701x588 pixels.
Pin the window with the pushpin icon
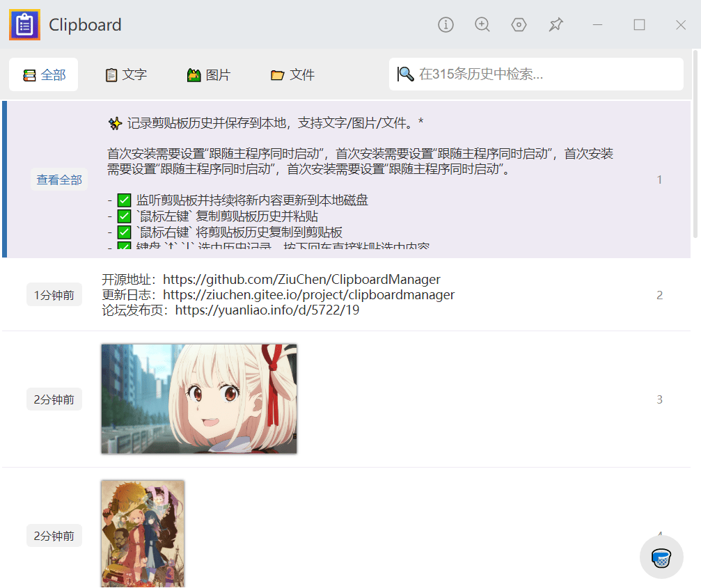pyautogui.click(x=555, y=25)
